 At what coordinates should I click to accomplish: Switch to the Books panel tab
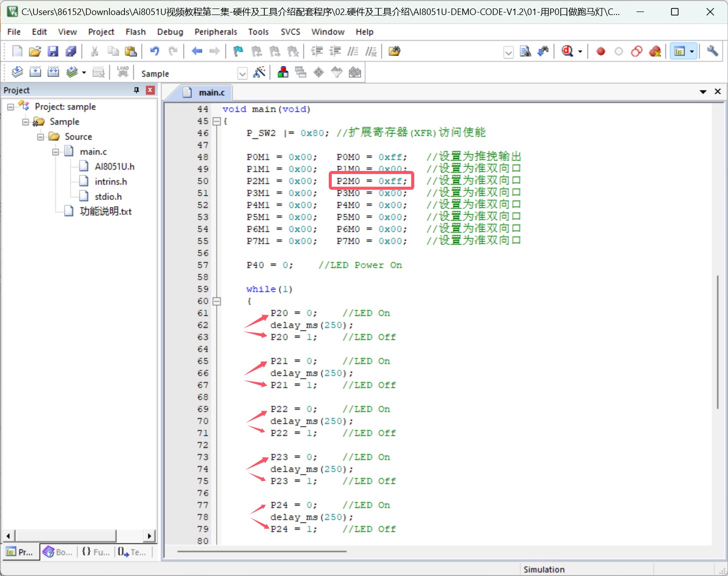[x=58, y=552]
